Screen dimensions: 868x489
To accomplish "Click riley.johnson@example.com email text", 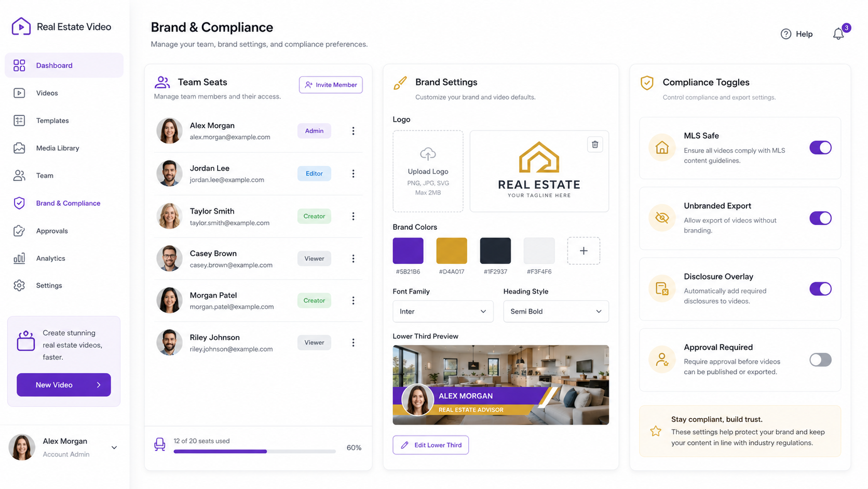I will click(x=231, y=349).
